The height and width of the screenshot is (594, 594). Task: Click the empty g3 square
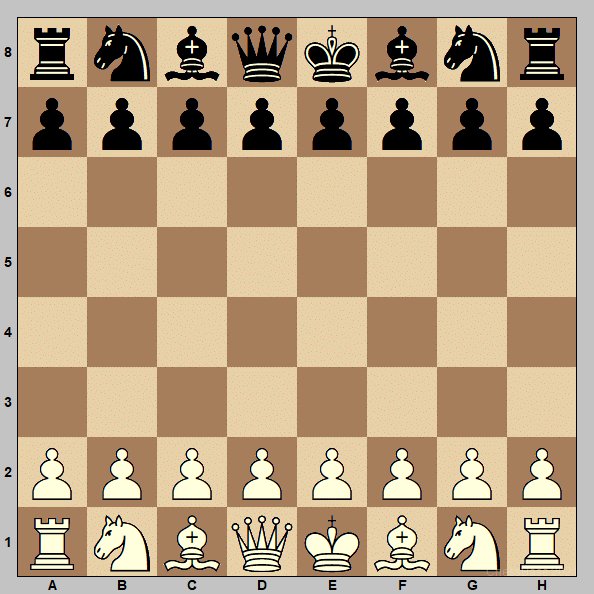(472, 403)
